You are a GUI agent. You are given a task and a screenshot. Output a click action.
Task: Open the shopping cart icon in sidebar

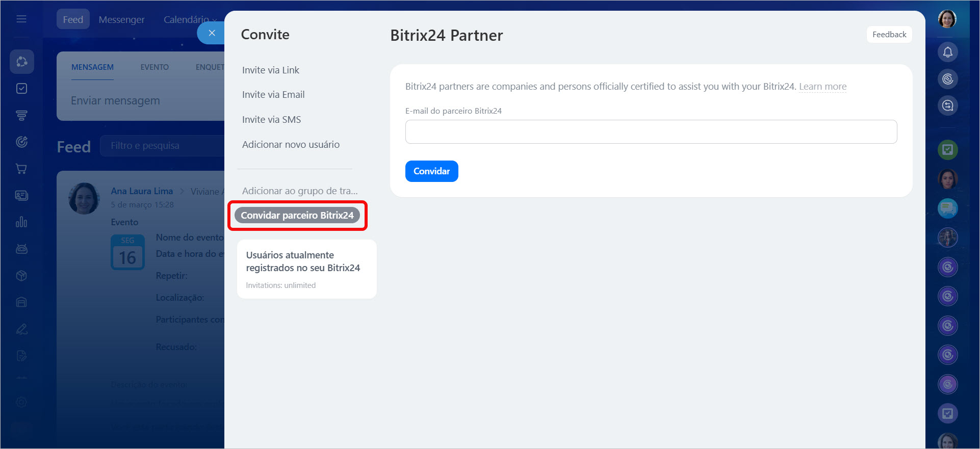[x=21, y=169]
